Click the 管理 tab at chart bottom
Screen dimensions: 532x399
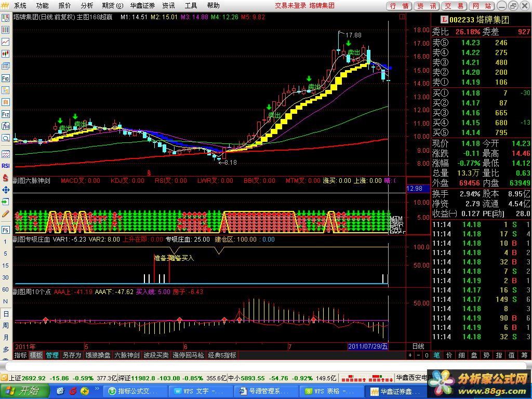[x=52, y=355]
